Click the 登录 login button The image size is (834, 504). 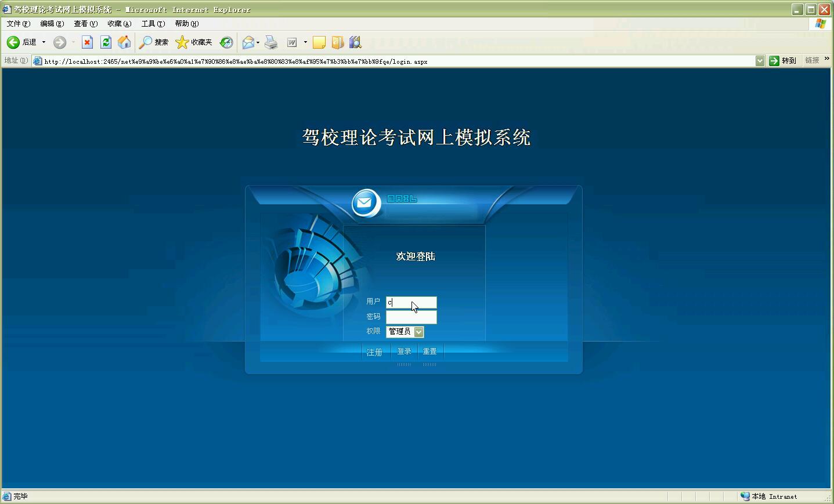tap(404, 351)
